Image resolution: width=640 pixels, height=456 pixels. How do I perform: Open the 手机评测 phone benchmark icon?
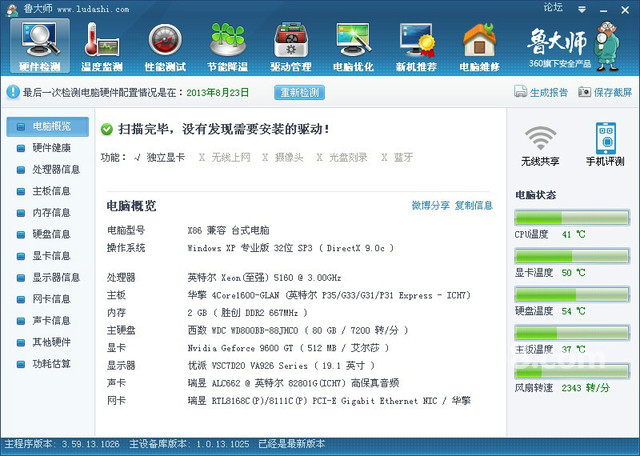click(x=605, y=144)
